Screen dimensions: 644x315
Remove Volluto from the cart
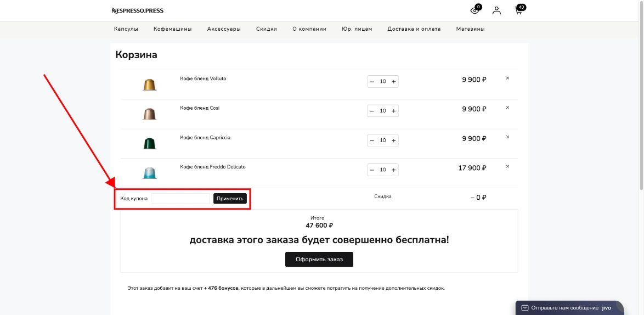(x=507, y=78)
